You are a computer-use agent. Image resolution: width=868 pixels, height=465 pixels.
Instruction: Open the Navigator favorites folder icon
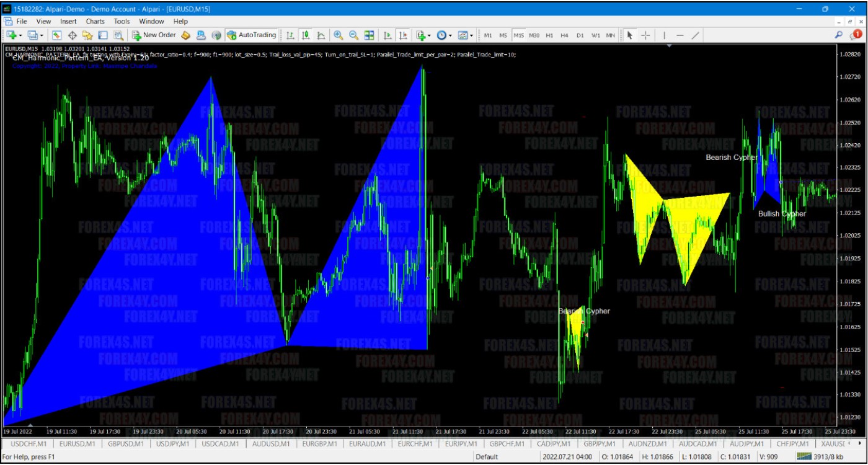87,35
